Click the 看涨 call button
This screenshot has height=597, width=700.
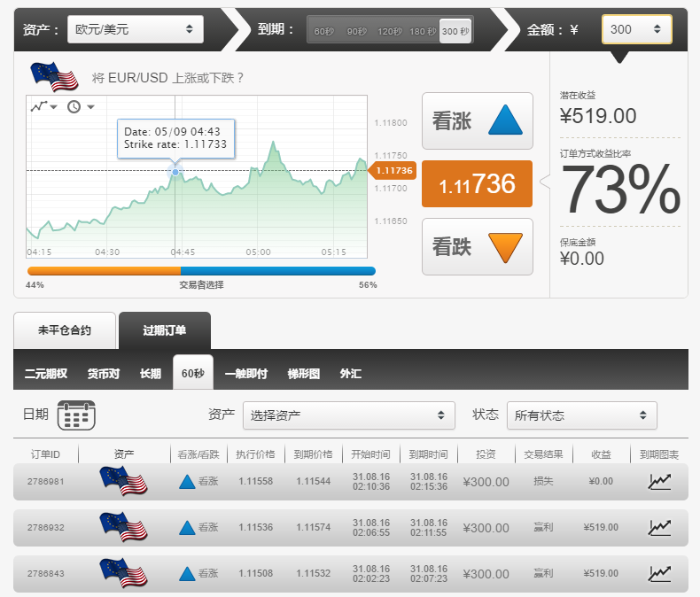[478, 121]
